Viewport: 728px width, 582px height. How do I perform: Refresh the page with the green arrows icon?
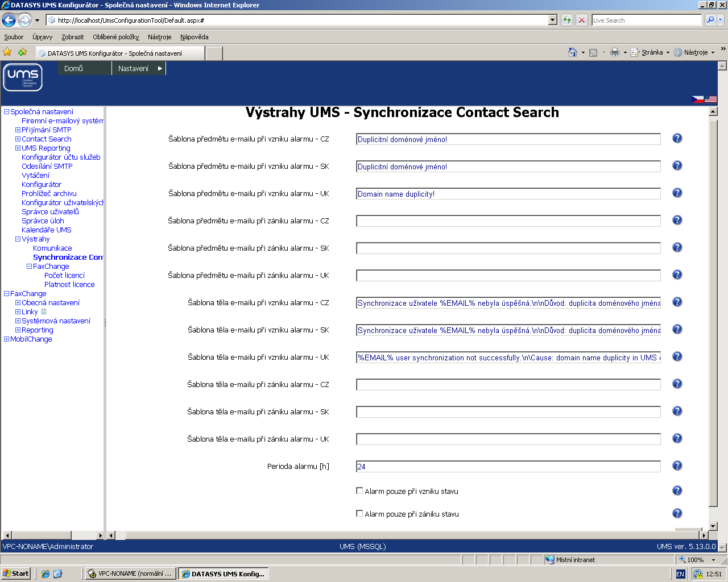coord(567,20)
